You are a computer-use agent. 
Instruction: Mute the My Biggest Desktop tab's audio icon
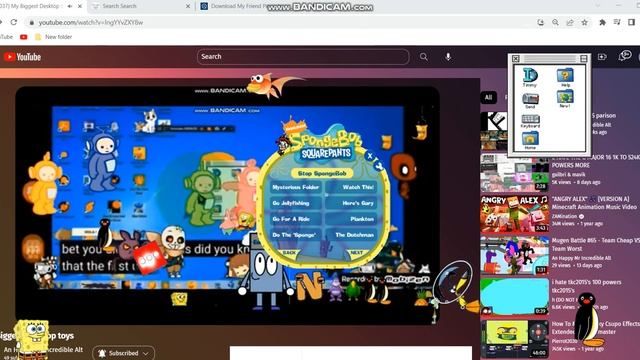(70, 6)
